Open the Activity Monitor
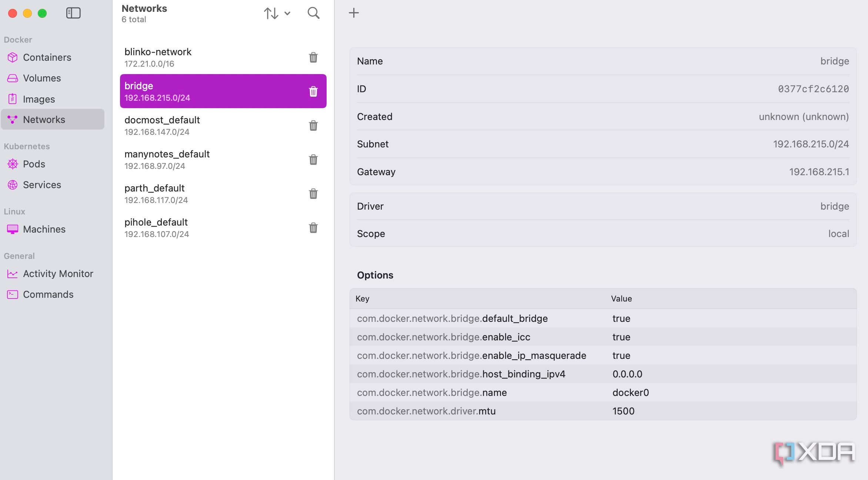The width and height of the screenshot is (868, 480). [x=53, y=274]
